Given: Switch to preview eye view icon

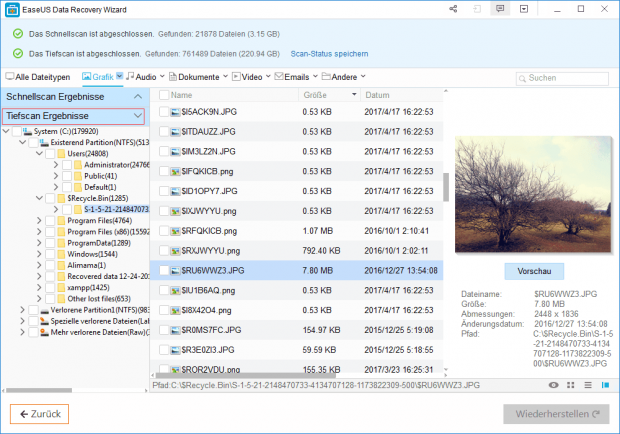Looking at the screenshot, I should pos(554,385).
